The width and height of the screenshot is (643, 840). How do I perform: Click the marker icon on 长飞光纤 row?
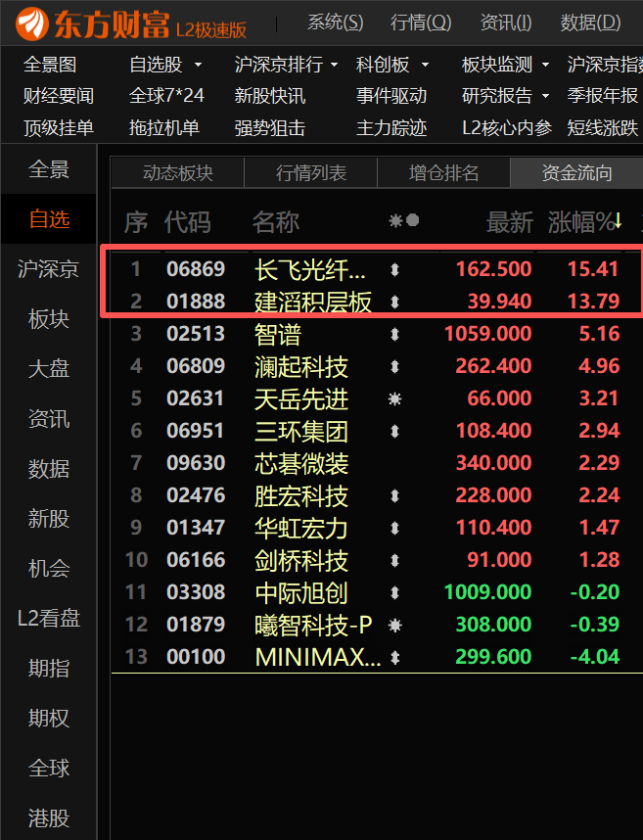point(395,269)
